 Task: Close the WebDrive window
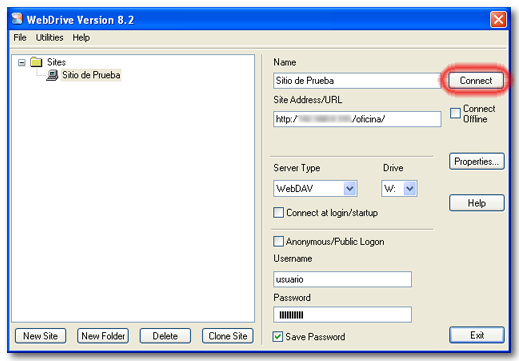pos(498,19)
